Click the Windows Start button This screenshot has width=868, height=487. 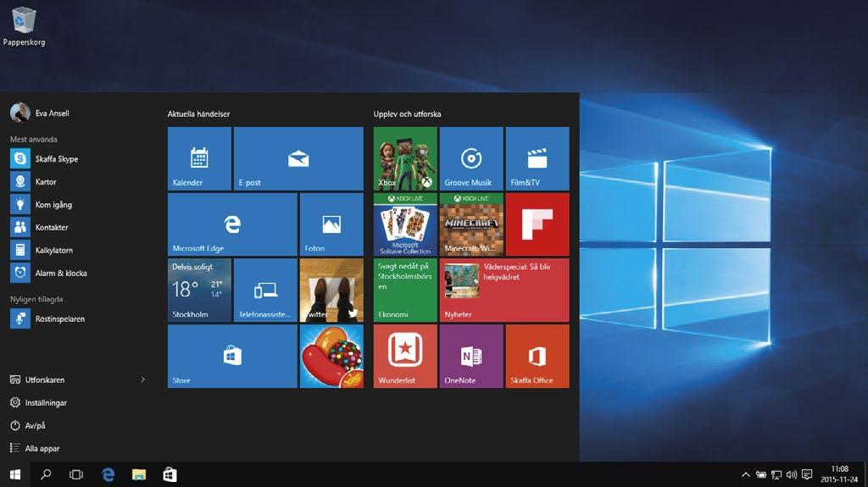coord(15,474)
